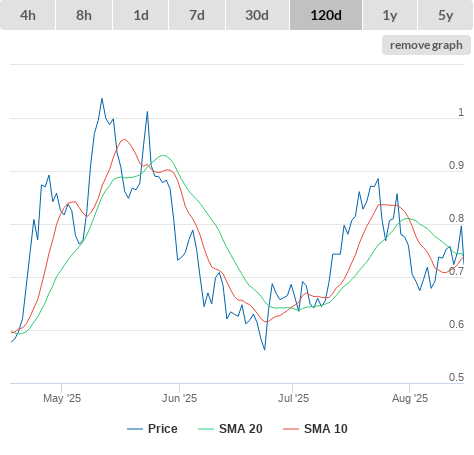The width and height of the screenshot is (474, 455).
Task: Switch to the 8h time range
Action: tap(84, 15)
